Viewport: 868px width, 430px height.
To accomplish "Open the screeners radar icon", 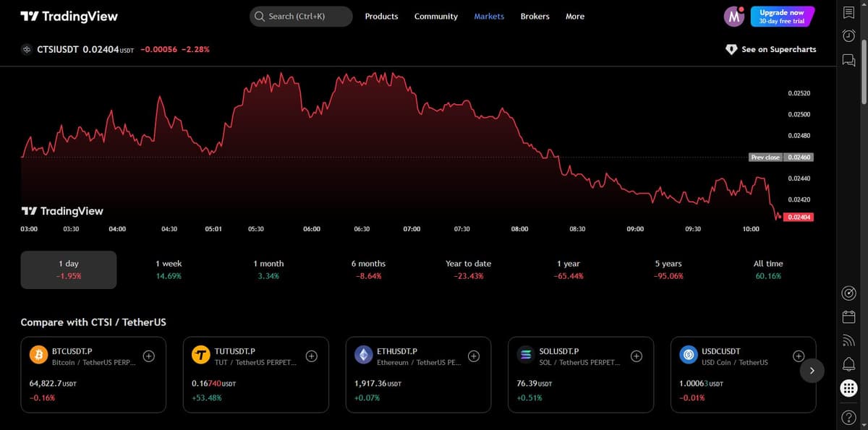I will [x=849, y=293].
